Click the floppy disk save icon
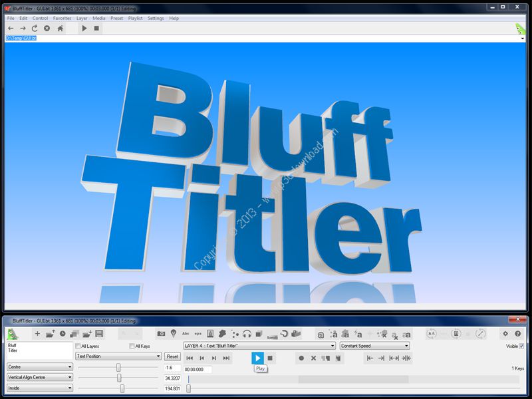Image resolution: width=532 pixels, height=399 pixels. [x=99, y=334]
